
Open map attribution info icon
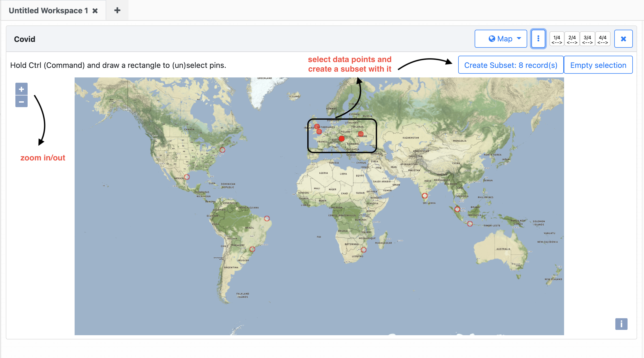coord(621,324)
